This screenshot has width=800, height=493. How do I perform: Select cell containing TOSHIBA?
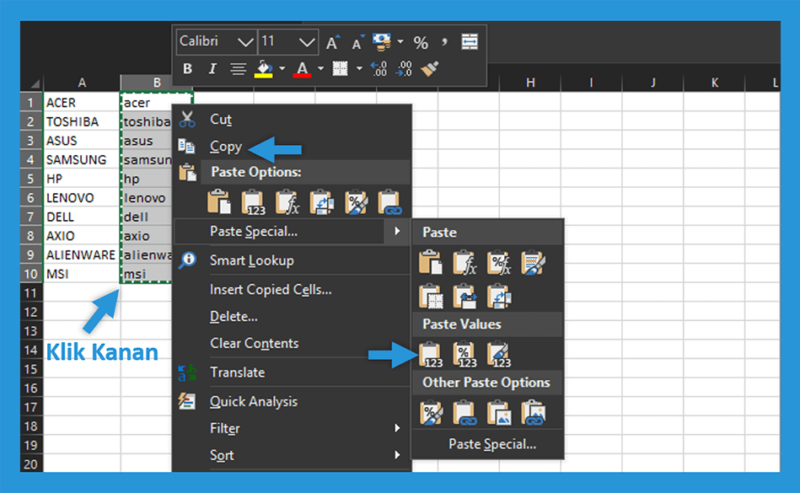[x=82, y=122]
